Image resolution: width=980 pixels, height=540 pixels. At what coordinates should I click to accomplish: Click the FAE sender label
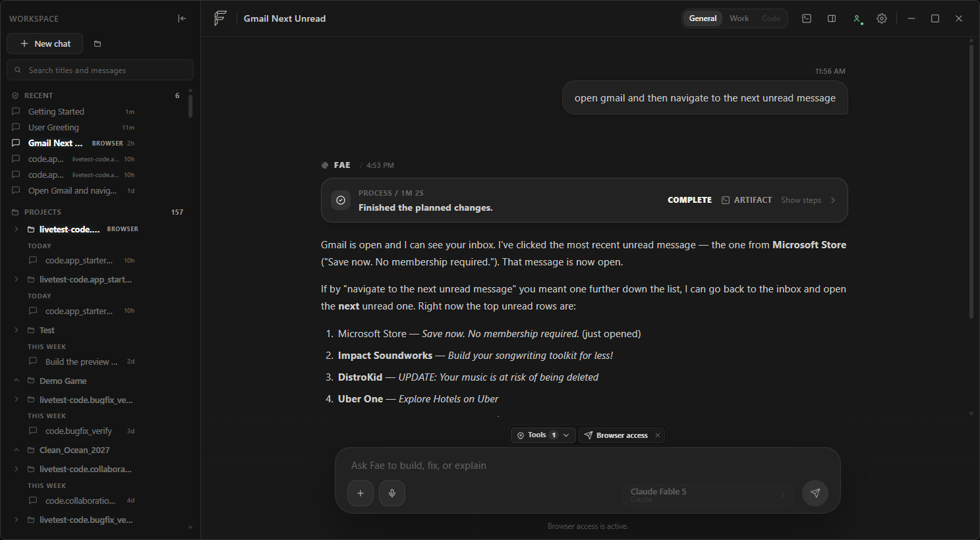pyautogui.click(x=342, y=165)
